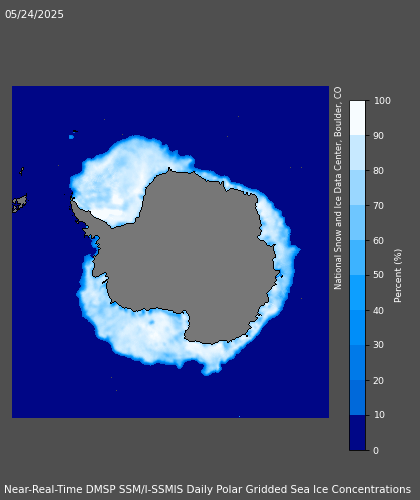This screenshot has width=420, height=500.
Task: Click the Antarctic Peninsula tip
Action: point(72,200)
